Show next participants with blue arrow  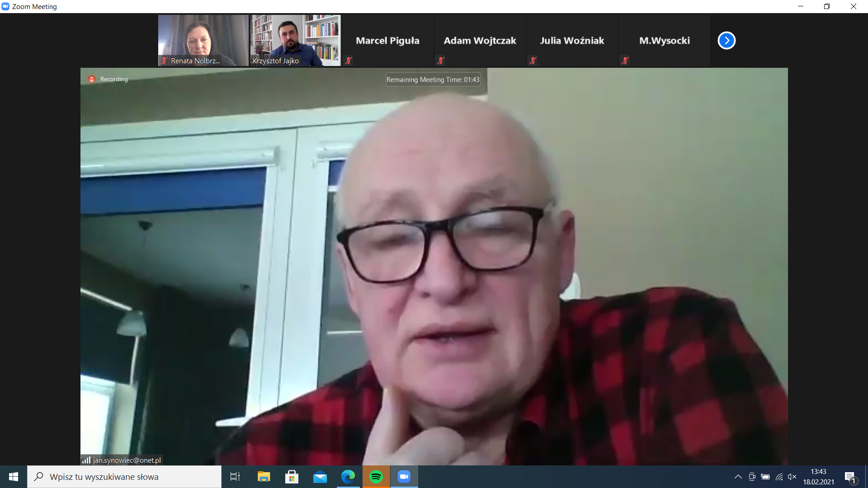[x=726, y=41]
